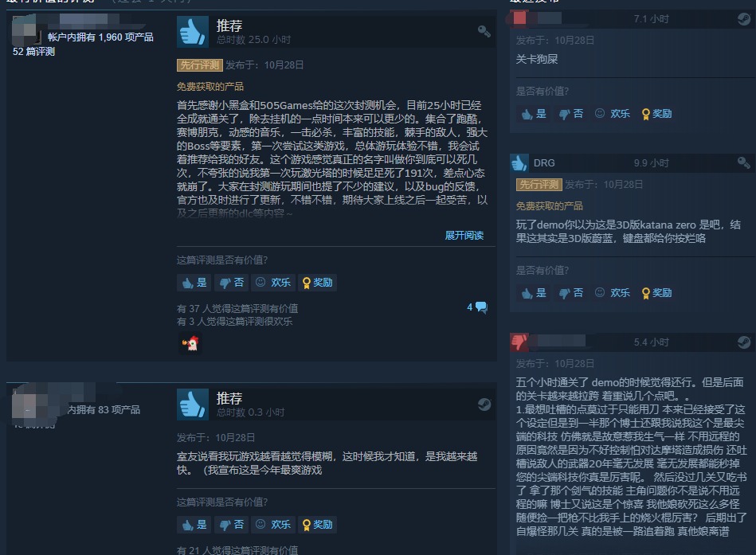Vote 是 on DRG's review
The image size is (756, 555).
pos(534,293)
